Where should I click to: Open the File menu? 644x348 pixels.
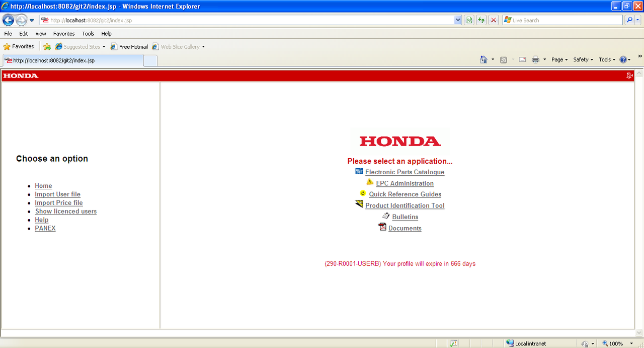click(8, 34)
